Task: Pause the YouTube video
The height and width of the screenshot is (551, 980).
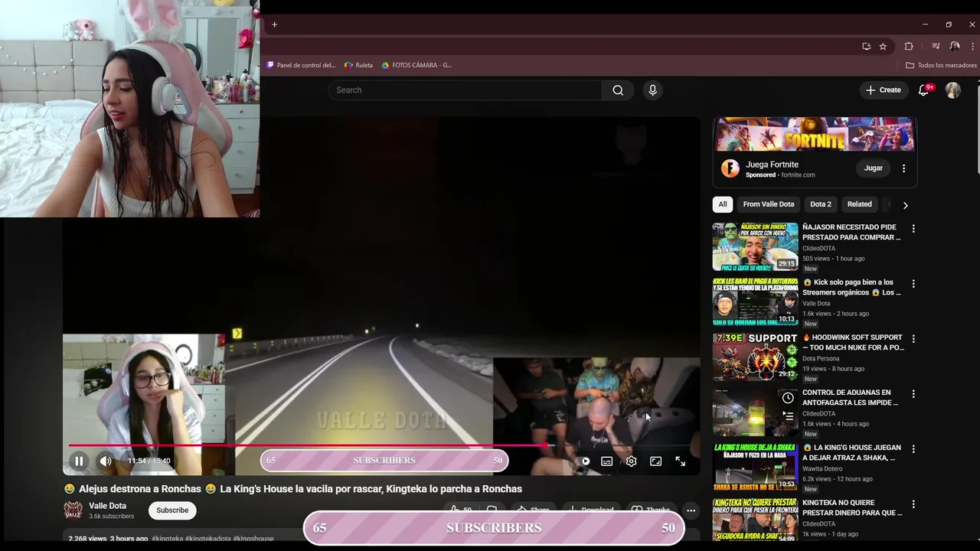Action: (x=79, y=461)
